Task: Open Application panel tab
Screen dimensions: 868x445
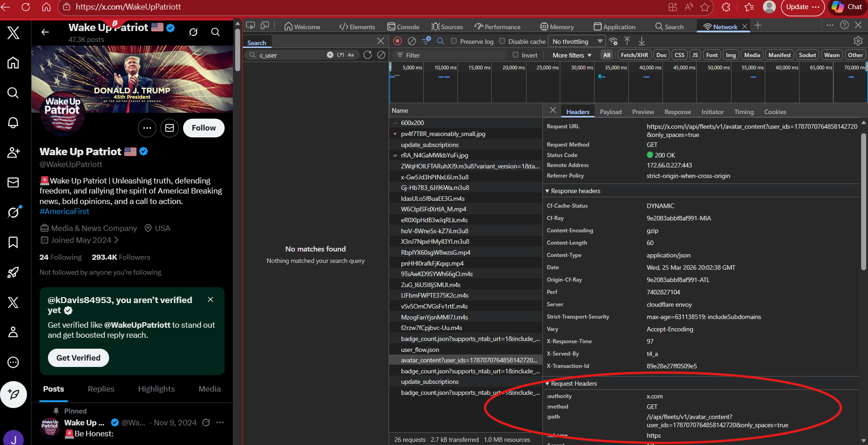Action: [615, 26]
